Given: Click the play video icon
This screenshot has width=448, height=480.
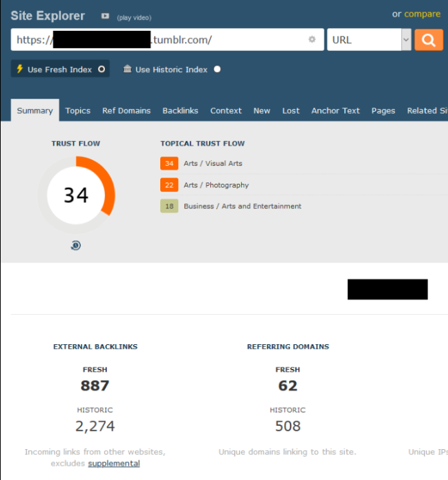Looking at the screenshot, I should 105,16.
